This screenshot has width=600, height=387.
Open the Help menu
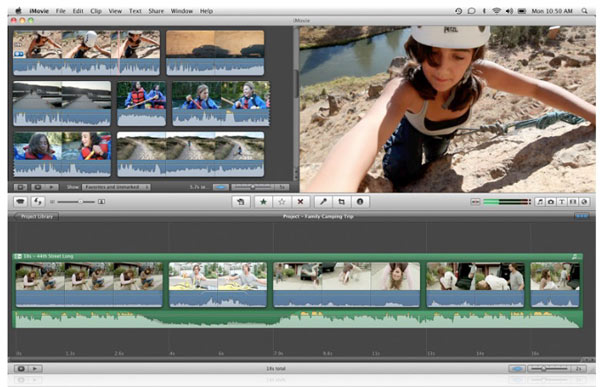tap(206, 11)
